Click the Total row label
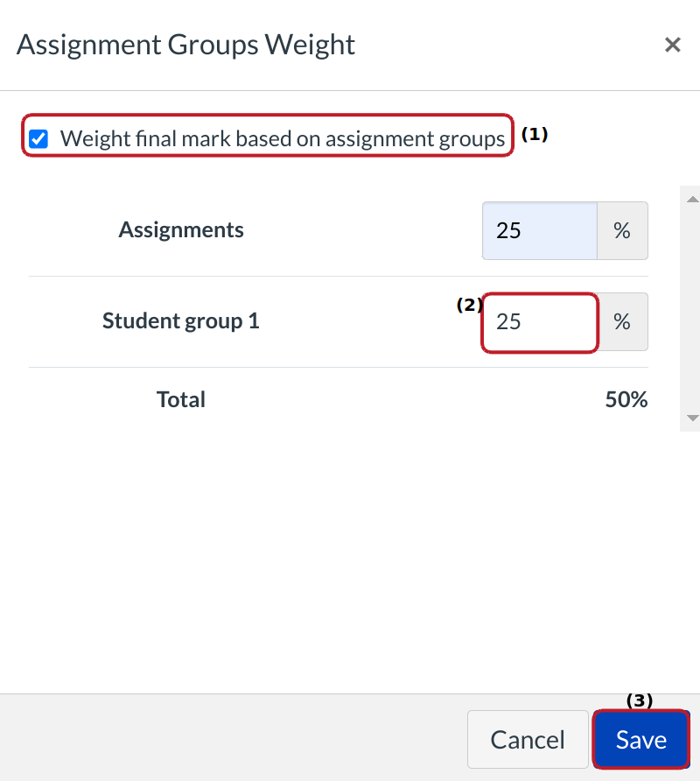The height and width of the screenshot is (781, 700). pyautogui.click(x=181, y=400)
